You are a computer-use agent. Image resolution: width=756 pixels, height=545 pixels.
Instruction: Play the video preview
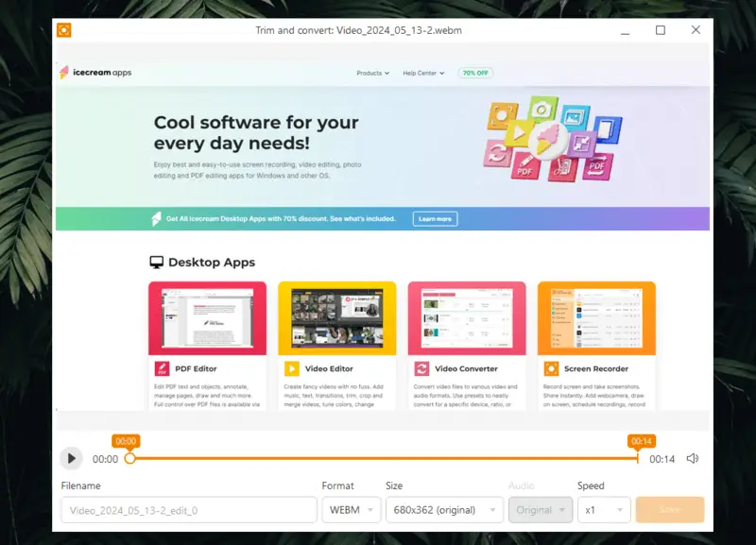tap(72, 458)
